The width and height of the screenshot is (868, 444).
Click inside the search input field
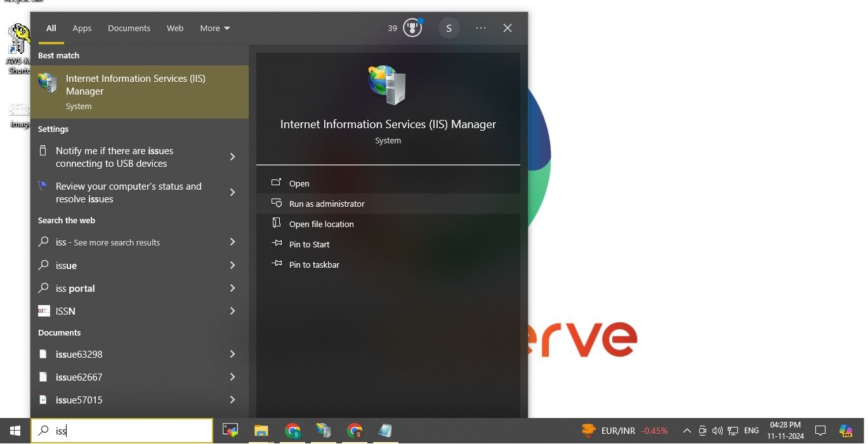coord(122,431)
